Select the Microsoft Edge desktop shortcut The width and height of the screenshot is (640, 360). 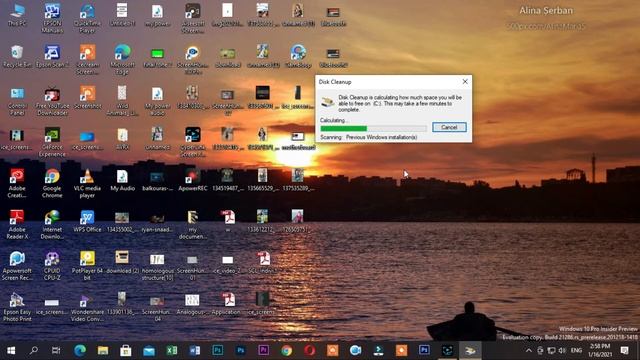(x=122, y=60)
